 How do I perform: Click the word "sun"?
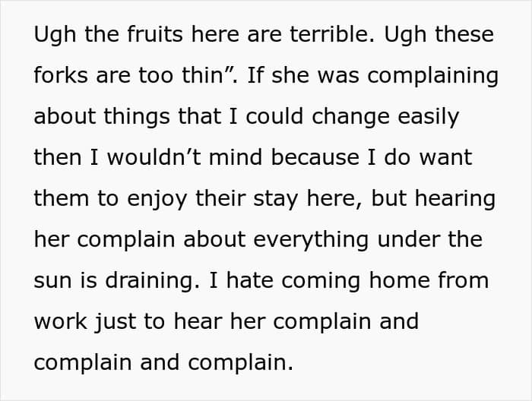53,281
